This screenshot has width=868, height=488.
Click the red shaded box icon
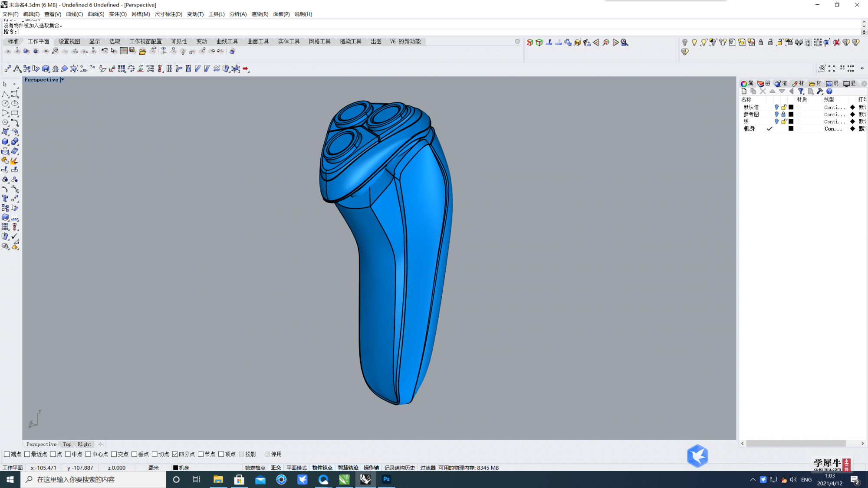[x=529, y=43]
